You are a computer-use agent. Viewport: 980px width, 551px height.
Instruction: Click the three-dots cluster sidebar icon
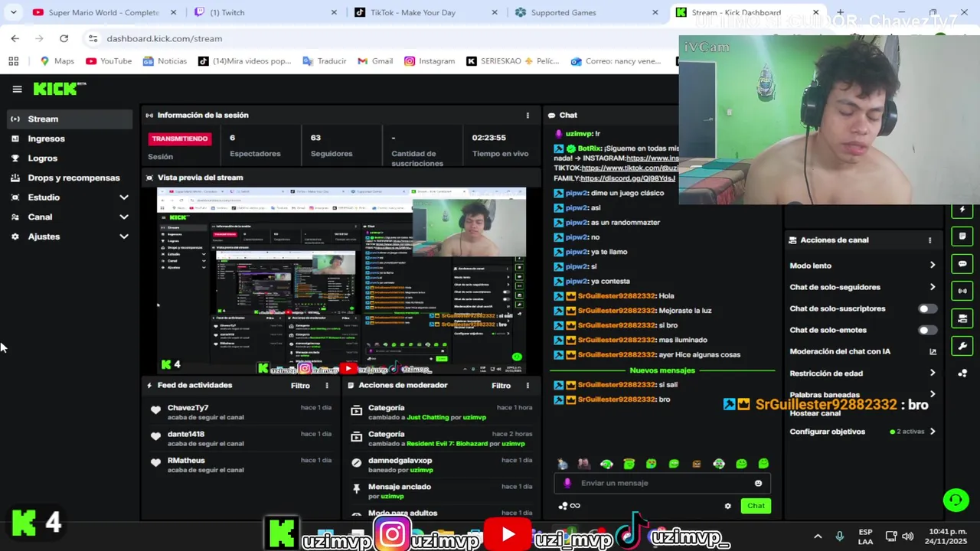pos(962,373)
